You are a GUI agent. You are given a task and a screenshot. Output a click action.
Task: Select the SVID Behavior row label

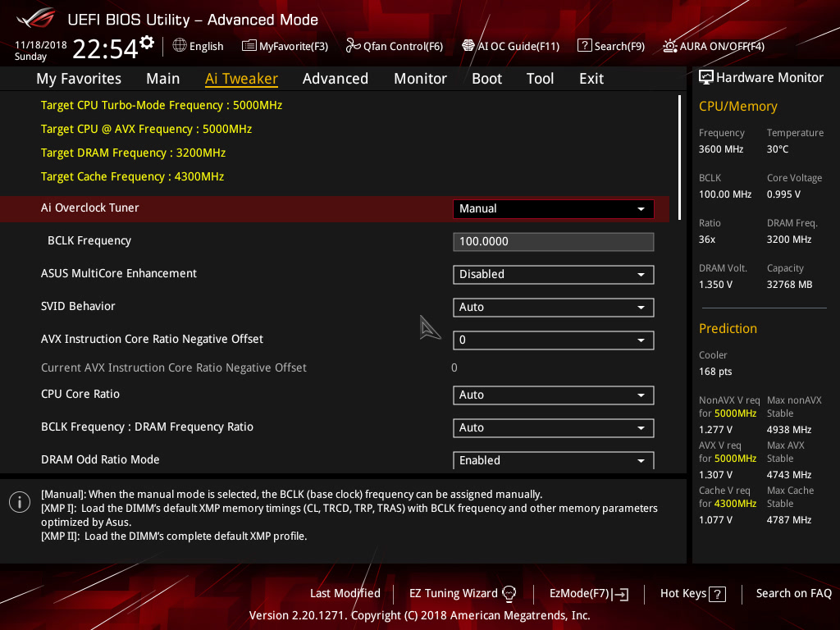[x=78, y=306]
